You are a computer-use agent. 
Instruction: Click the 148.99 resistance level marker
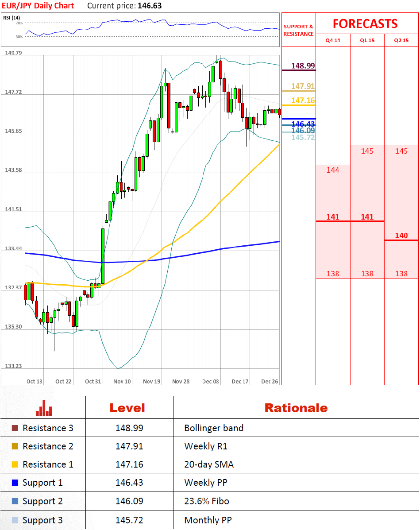click(x=303, y=66)
